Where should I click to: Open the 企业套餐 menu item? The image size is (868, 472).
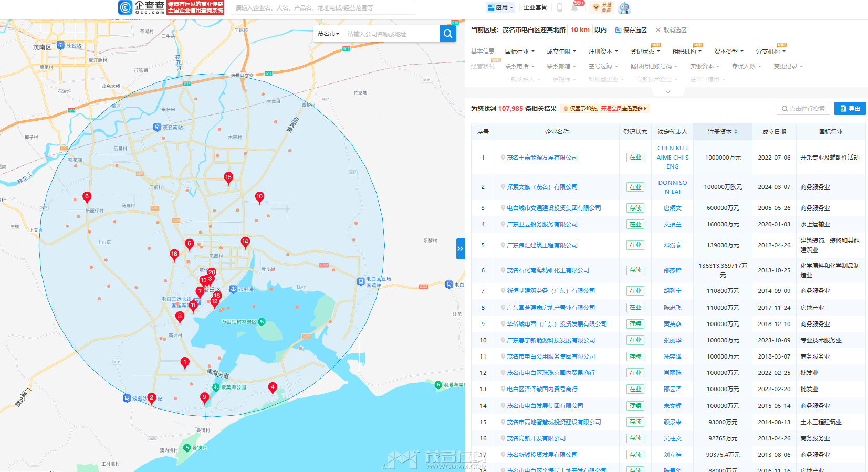point(535,7)
